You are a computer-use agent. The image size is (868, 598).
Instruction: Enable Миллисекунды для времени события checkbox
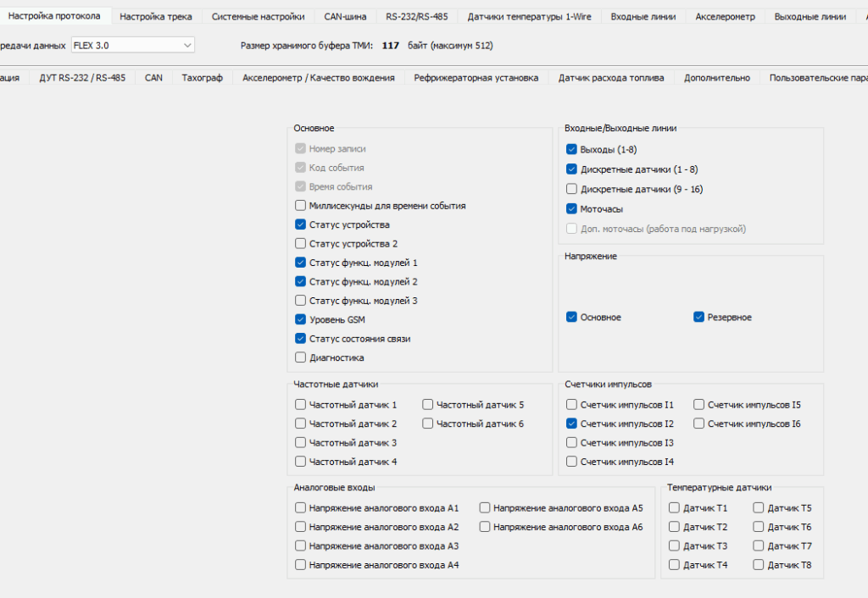301,206
